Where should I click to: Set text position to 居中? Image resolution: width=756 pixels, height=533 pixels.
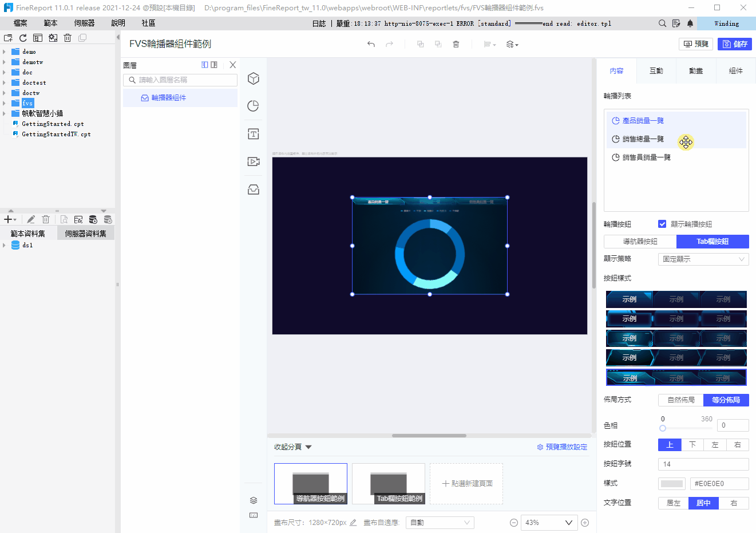(x=703, y=503)
